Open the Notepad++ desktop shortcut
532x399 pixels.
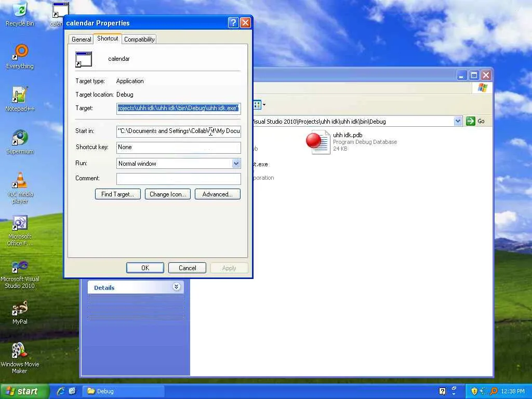(20, 99)
